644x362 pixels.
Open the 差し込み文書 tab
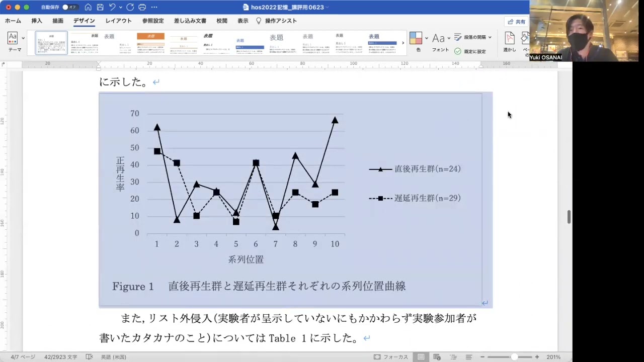click(190, 21)
